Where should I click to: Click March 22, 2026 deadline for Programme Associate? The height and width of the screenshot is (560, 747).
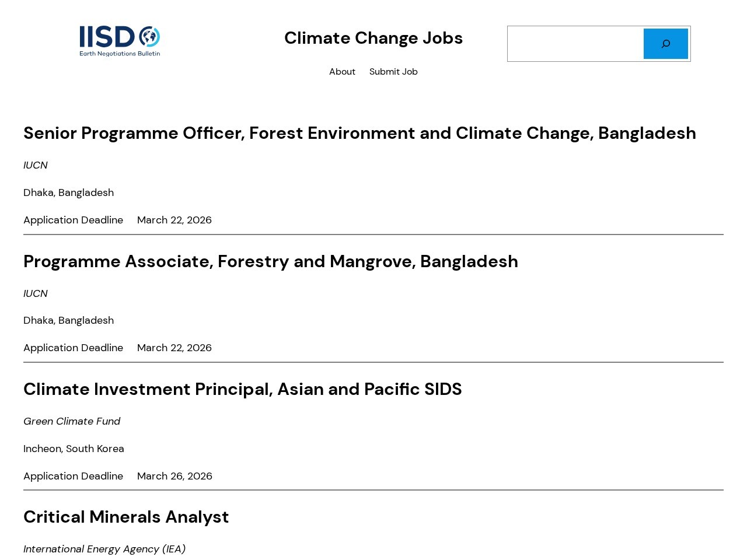point(174,348)
